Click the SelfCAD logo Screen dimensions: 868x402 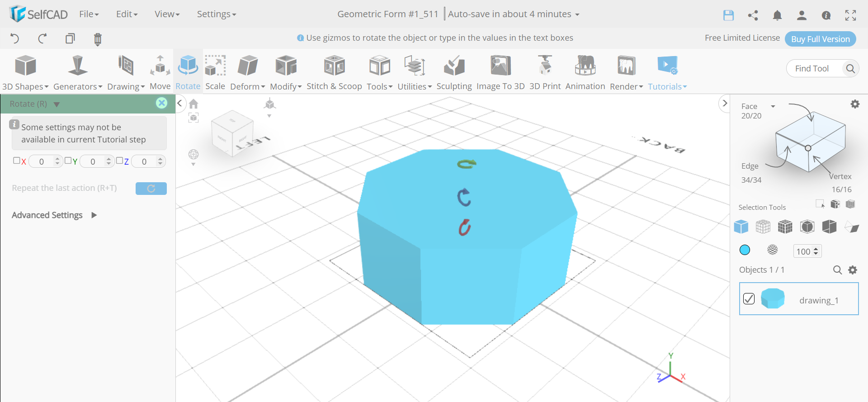point(38,14)
